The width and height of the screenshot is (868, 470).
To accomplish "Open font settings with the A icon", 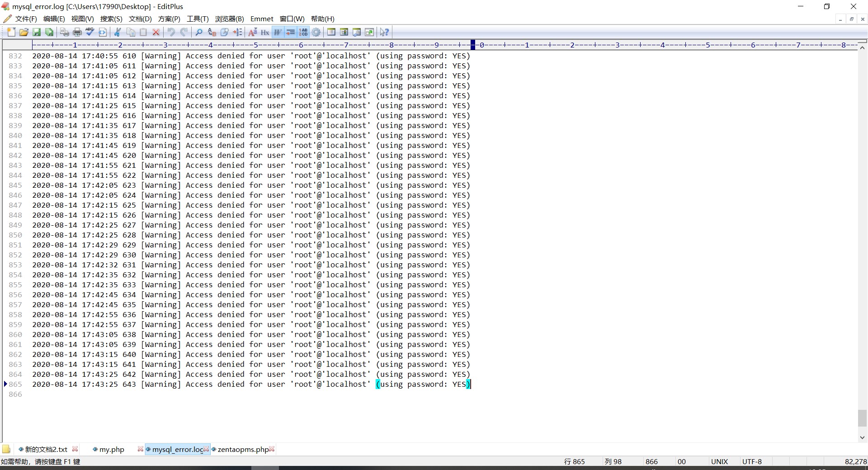I will point(253,32).
